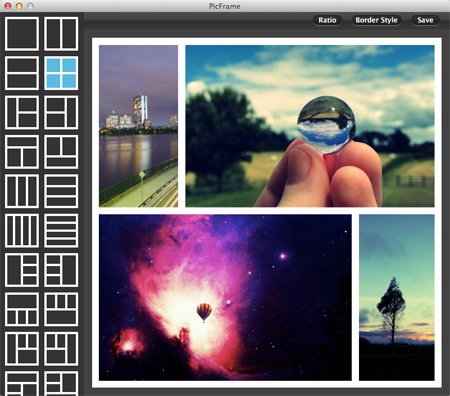Select the city skyline photo frame
The width and height of the screenshot is (450, 396).
pyautogui.click(x=138, y=126)
